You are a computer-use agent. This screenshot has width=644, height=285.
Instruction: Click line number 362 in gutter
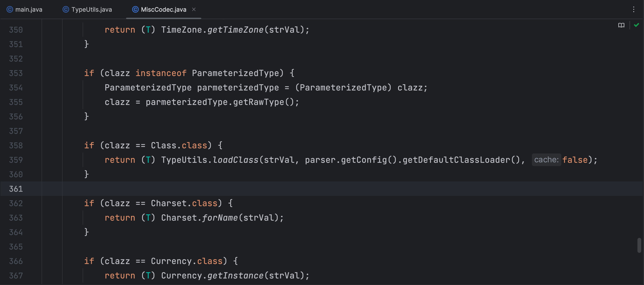click(x=16, y=203)
